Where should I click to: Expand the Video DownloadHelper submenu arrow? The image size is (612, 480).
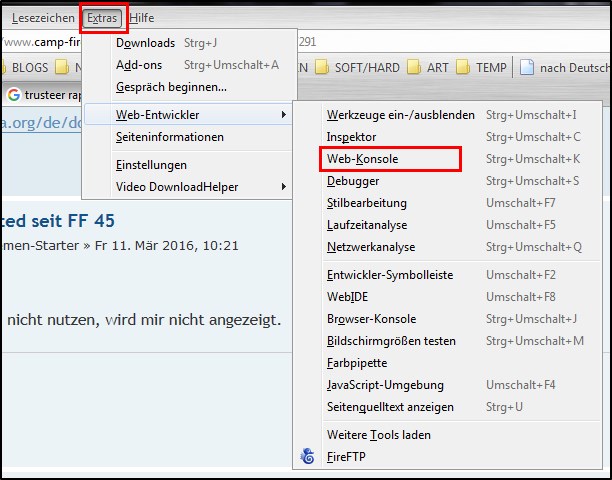tap(284, 186)
